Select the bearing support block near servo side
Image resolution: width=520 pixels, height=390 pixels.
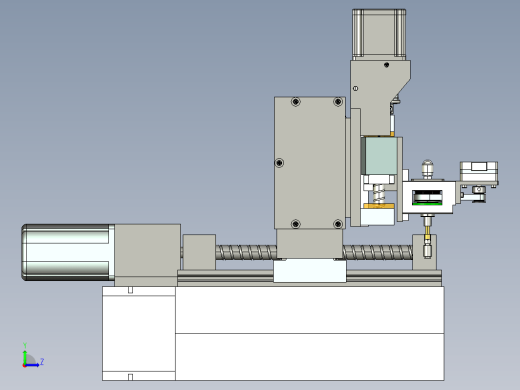199,252
